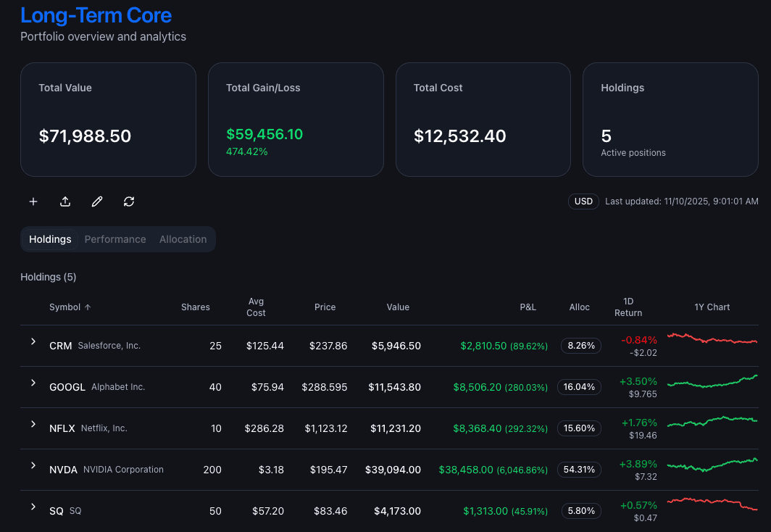Click the sort arrow on the Symbol column
This screenshot has height=532, width=771.
coord(87,307)
